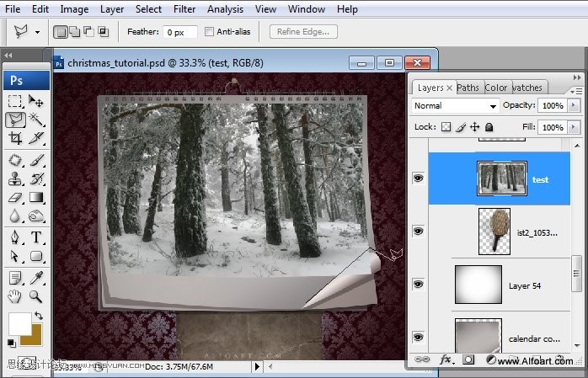Reset default foreground and background colors
Screen dimensions: 588x378
[11, 343]
